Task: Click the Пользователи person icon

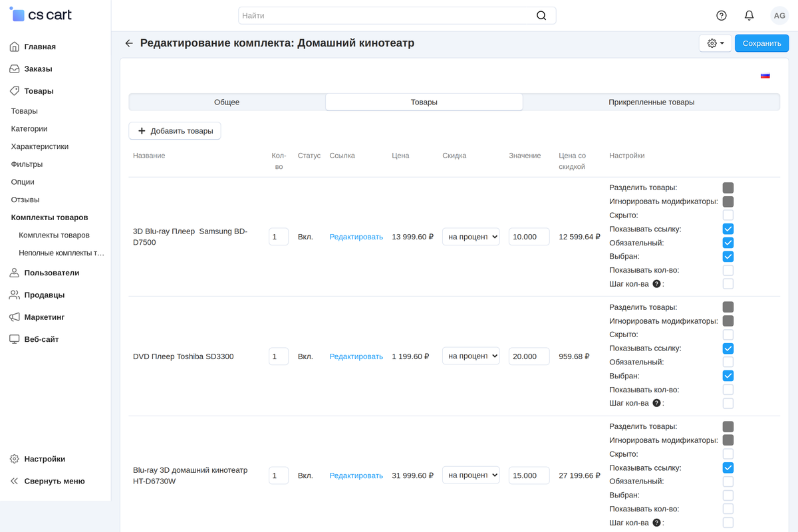Action: pos(15,273)
